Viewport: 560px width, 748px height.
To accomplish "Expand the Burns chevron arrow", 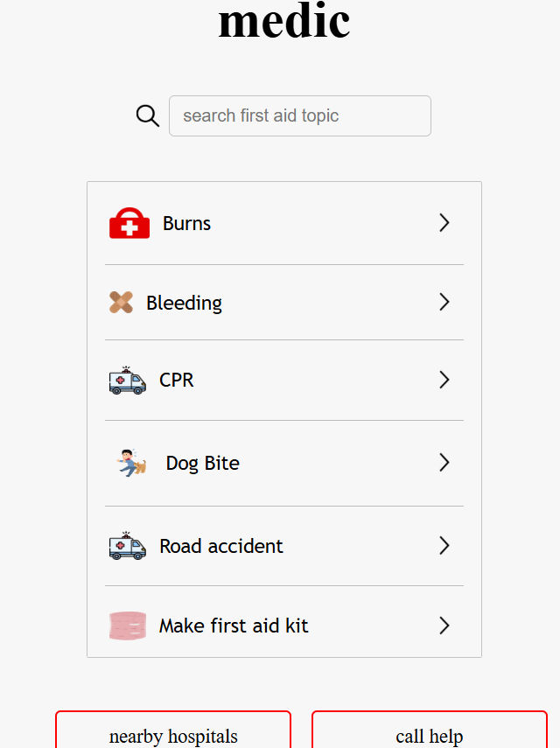I will click(444, 223).
